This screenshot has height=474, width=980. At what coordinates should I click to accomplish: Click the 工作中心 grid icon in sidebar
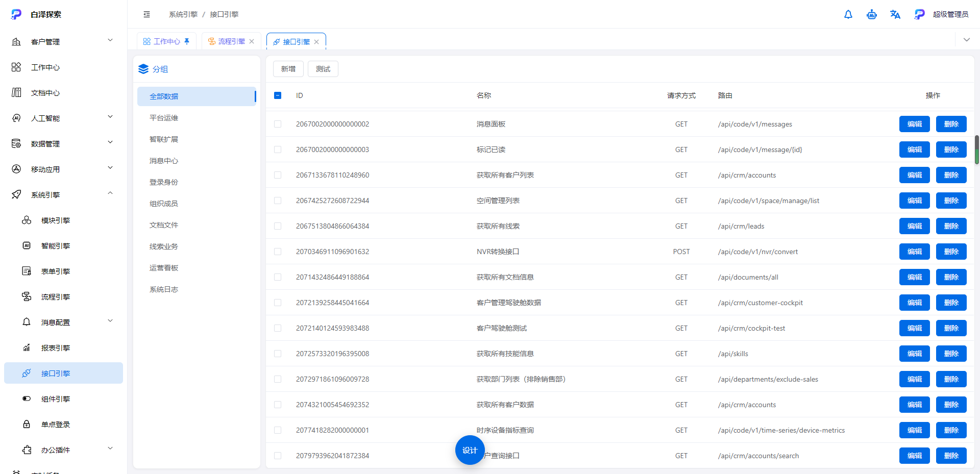click(x=16, y=67)
